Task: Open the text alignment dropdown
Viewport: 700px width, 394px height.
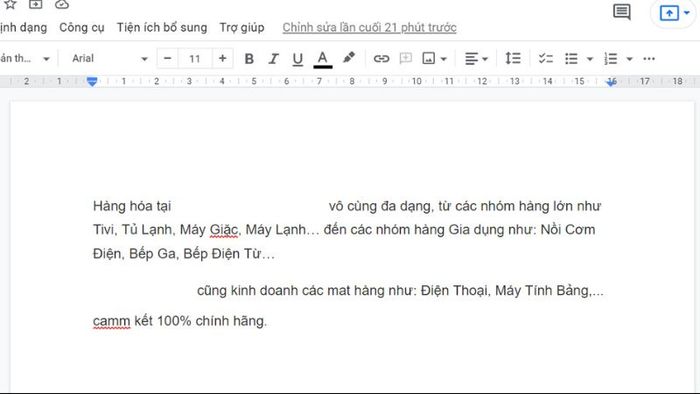Action: [x=476, y=58]
